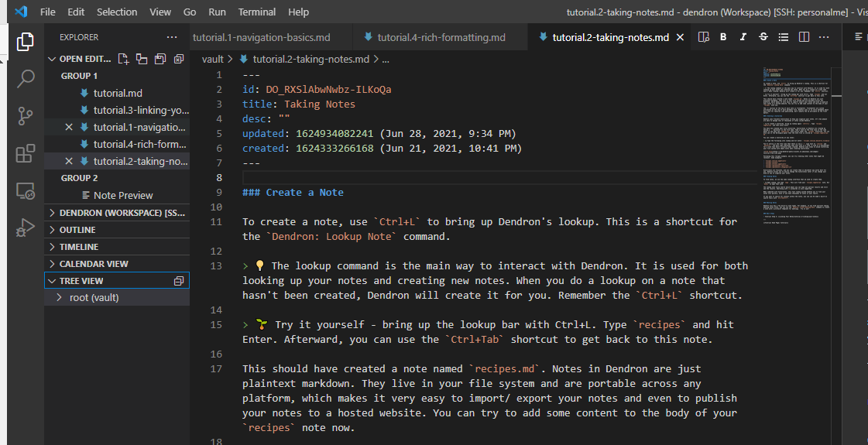Open the Help menu

coord(298,12)
